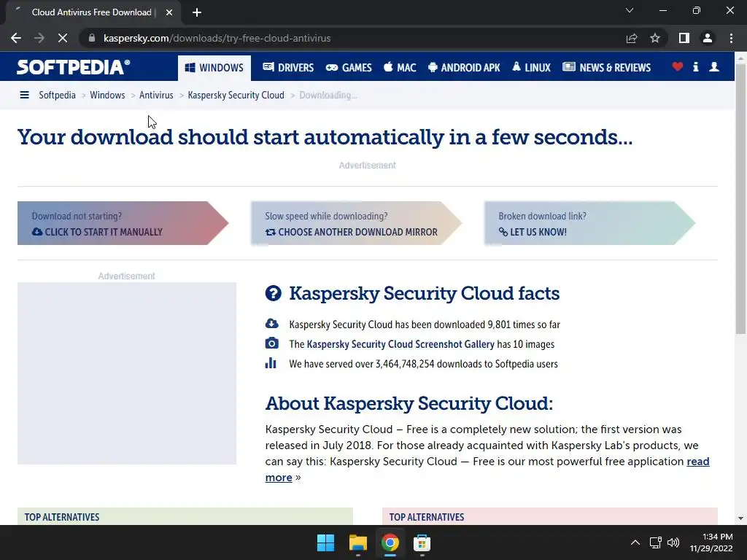Open the News & Reviews section
Viewport: 747px width, 560px height.
[x=606, y=68]
